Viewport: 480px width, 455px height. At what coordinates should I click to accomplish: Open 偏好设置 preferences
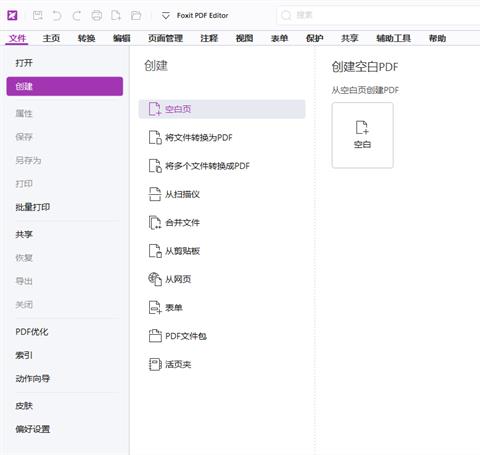(x=33, y=429)
